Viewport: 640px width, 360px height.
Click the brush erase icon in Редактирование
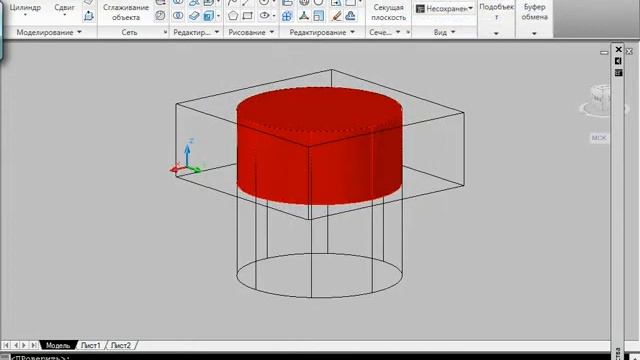click(336, 16)
